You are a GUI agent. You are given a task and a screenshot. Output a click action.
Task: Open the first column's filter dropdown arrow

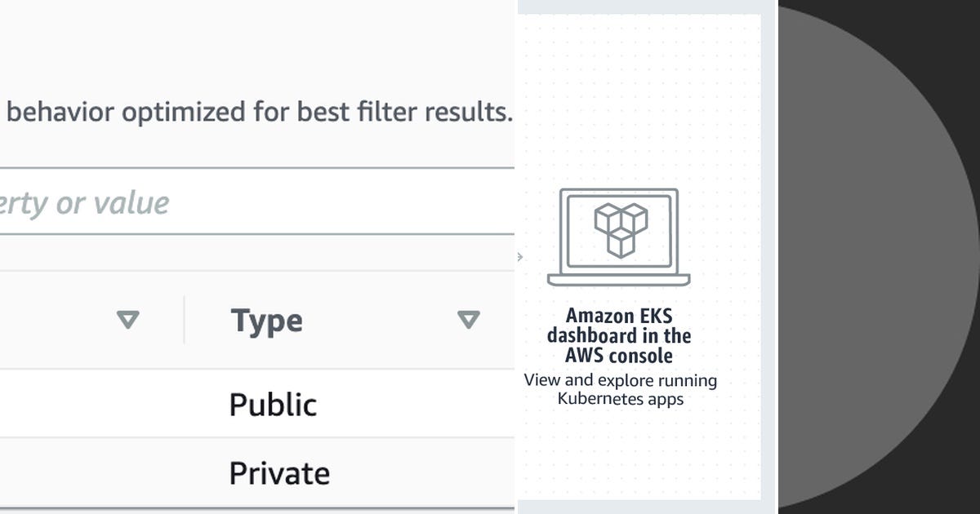tap(127, 321)
